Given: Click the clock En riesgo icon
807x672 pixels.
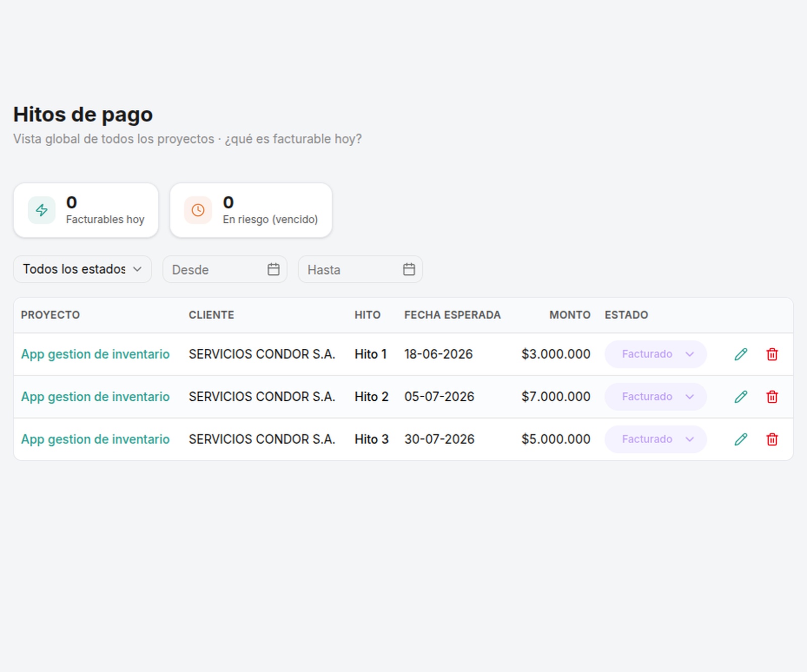Looking at the screenshot, I should tap(198, 210).
